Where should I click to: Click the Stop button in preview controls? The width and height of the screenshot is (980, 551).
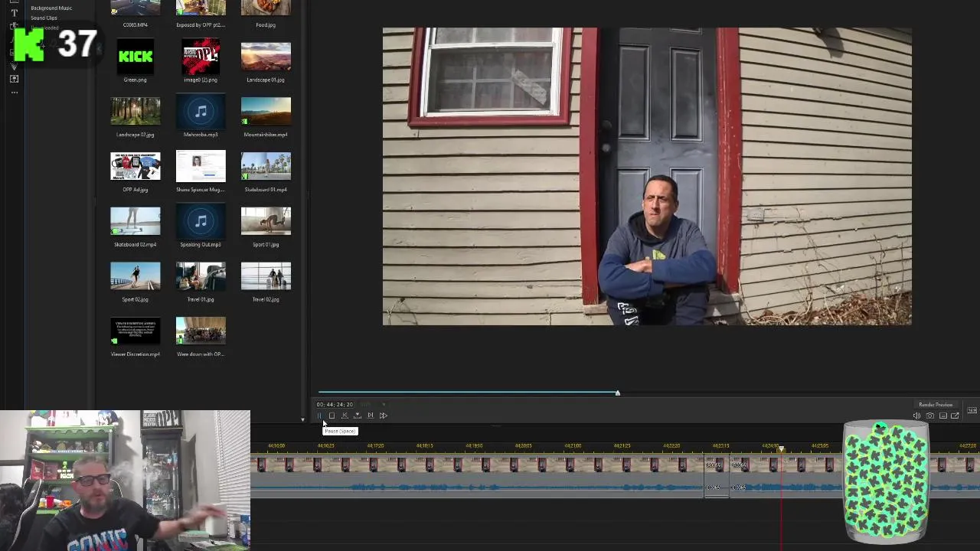coord(332,416)
